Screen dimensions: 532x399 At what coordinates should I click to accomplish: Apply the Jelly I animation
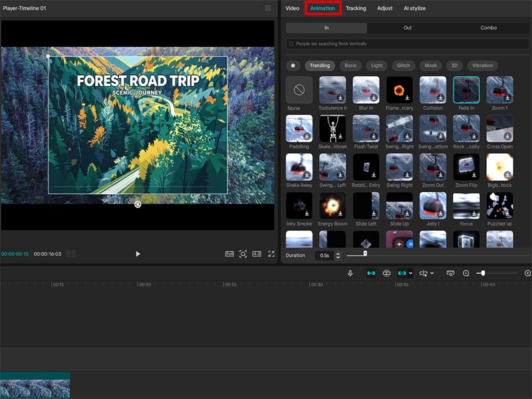pos(433,205)
